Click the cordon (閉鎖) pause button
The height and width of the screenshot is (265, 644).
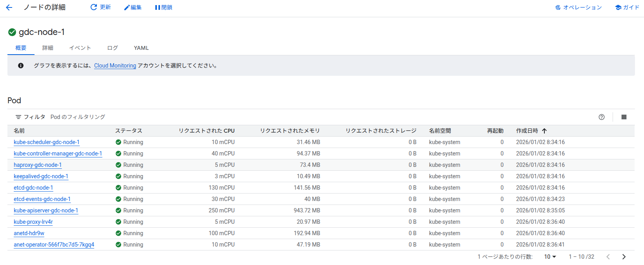coord(164,7)
